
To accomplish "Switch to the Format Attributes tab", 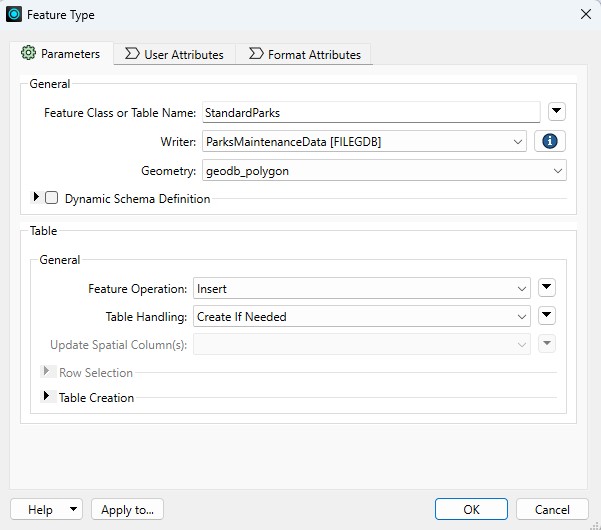I will tap(304, 55).
